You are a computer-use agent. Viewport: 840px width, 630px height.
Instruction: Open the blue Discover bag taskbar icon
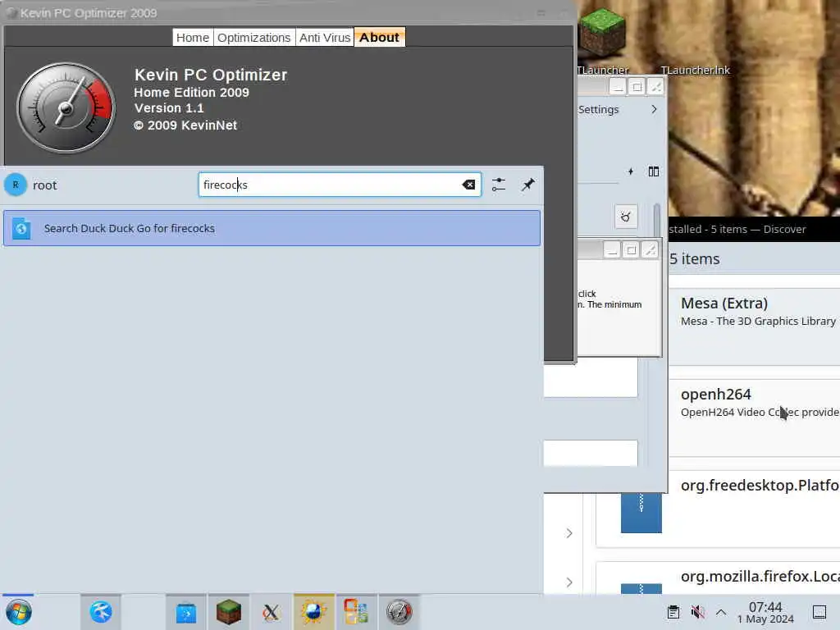186,612
